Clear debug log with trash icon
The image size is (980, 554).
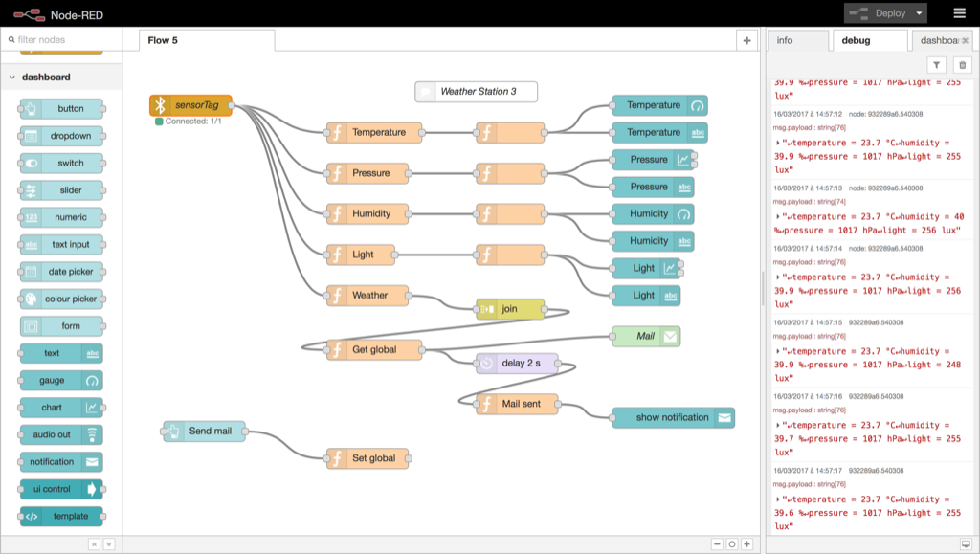coord(963,65)
